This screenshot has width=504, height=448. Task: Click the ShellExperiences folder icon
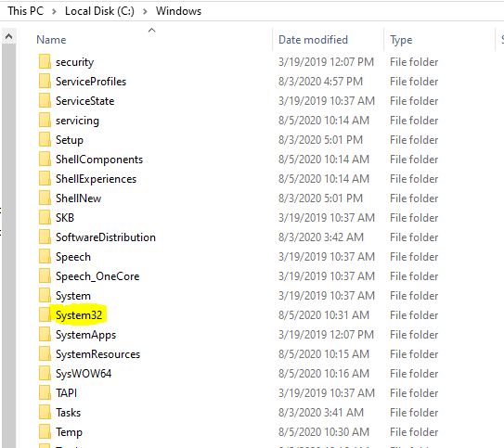point(45,179)
